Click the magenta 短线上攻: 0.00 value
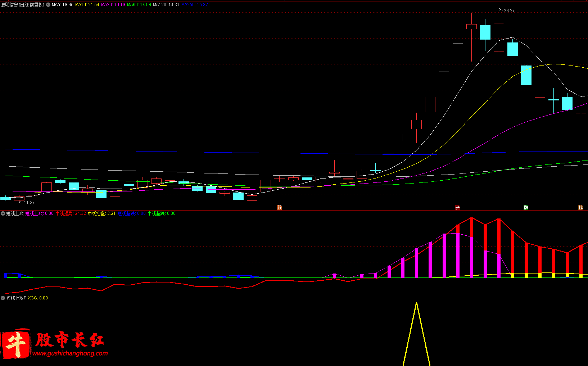Image resolution: width=588 pixels, height=366 pixels. coord(40,213)
